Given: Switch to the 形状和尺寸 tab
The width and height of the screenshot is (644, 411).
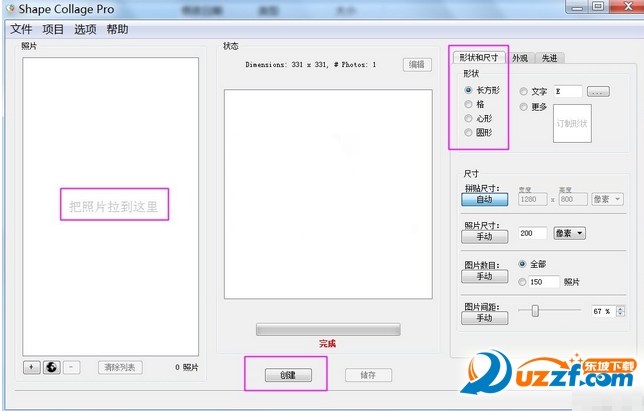Looking at the screenshot, I should tap(478, 58).
